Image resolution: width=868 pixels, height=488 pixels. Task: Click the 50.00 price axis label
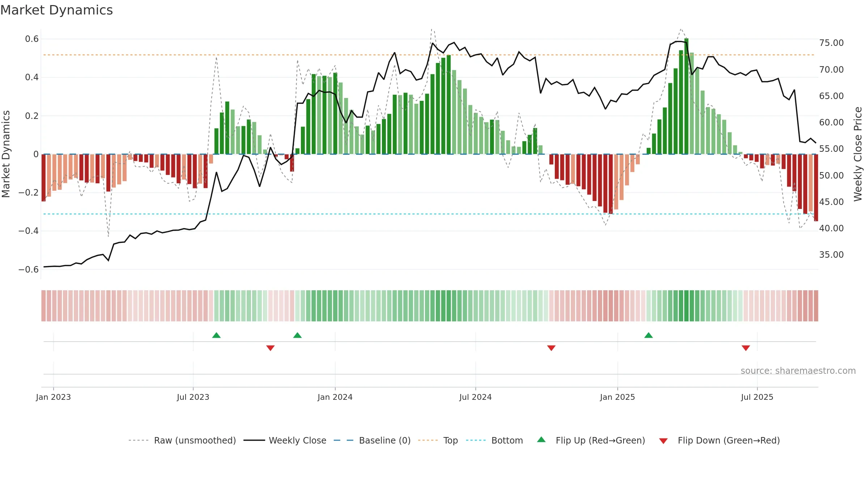tap(831, 175)
